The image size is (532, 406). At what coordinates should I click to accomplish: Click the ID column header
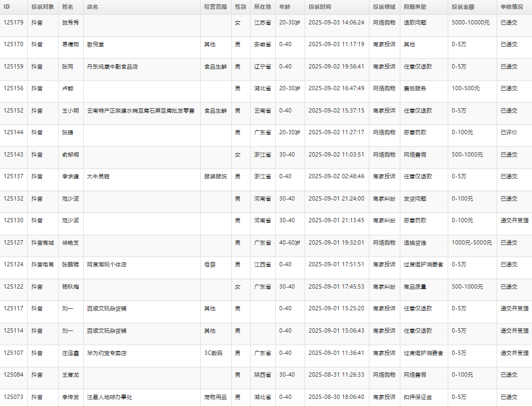pyautogui.click(x=7, y=7)
